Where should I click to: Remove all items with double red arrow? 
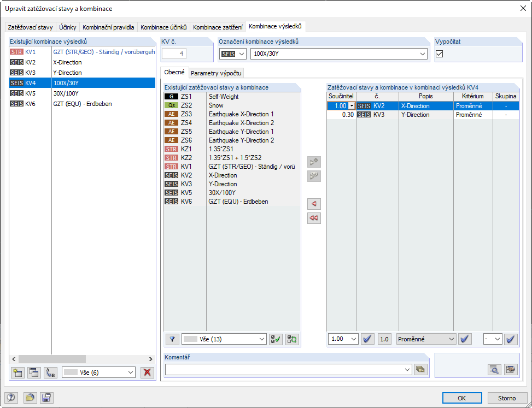point(314,218)
